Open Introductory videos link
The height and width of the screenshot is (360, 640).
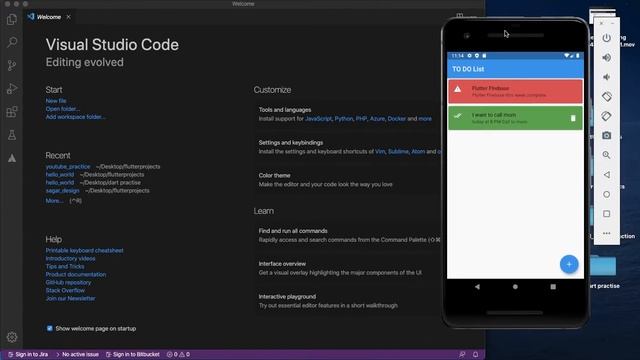pos(70,259)
